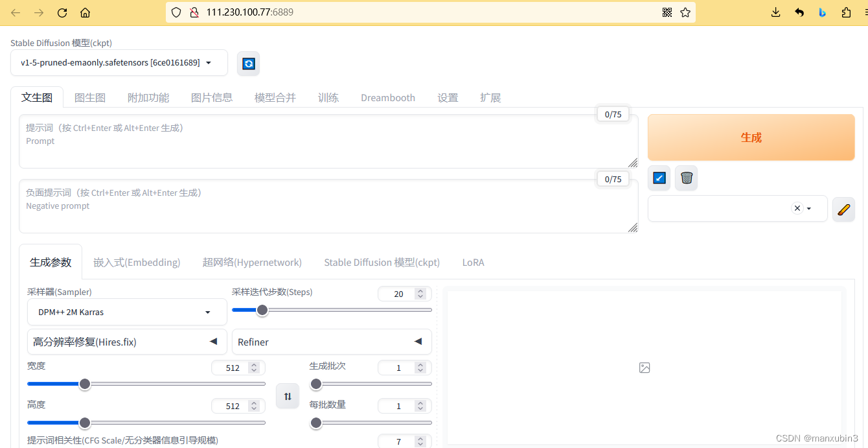Image resolution: width=868 pixels, height=448 pixels.
Task: Select the 嵌入式(Embedding) sub-tab
Action: pyautogui.click(x=137, y=263)
